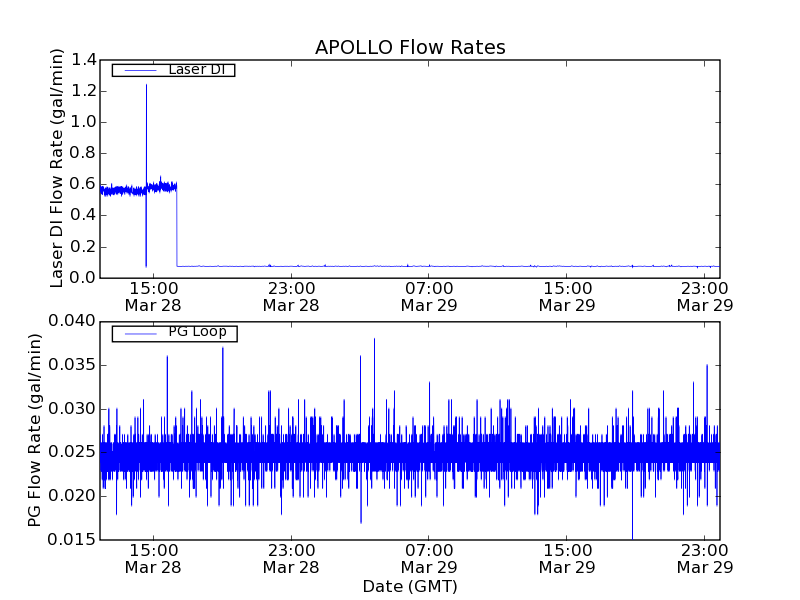Select the "Laser DI" legend entry
This screenshot has width=800, height=600.
coord(173,69)
